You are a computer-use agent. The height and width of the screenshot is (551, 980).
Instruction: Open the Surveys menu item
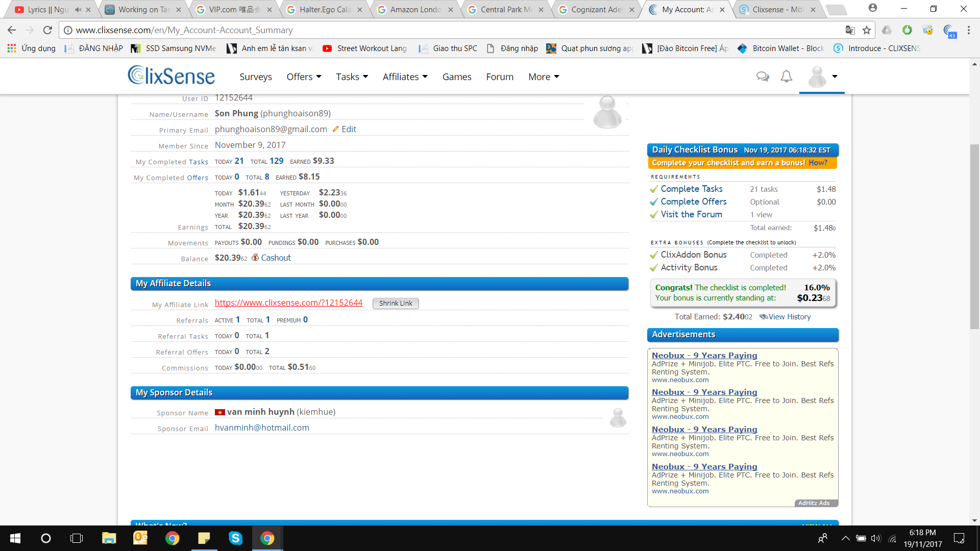(x=255, y=77)
